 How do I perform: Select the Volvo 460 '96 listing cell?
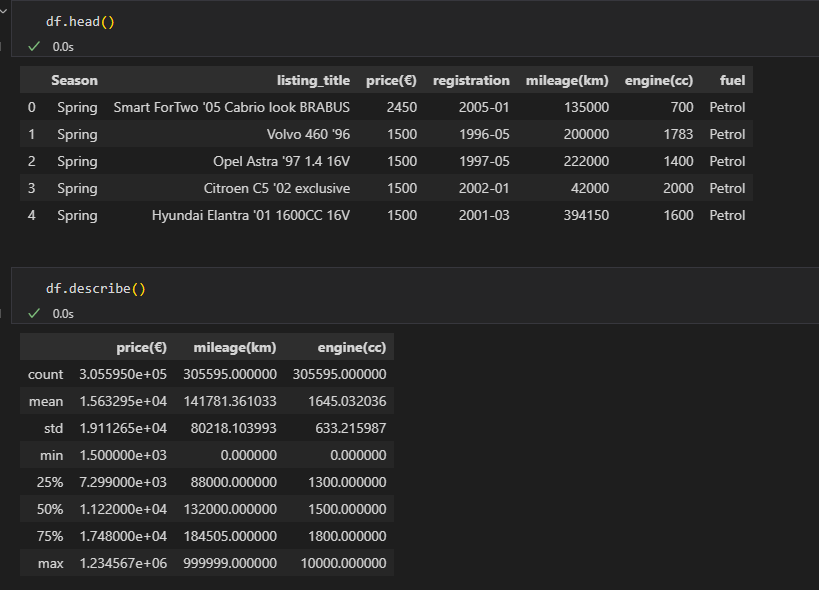tap(308, 134)
